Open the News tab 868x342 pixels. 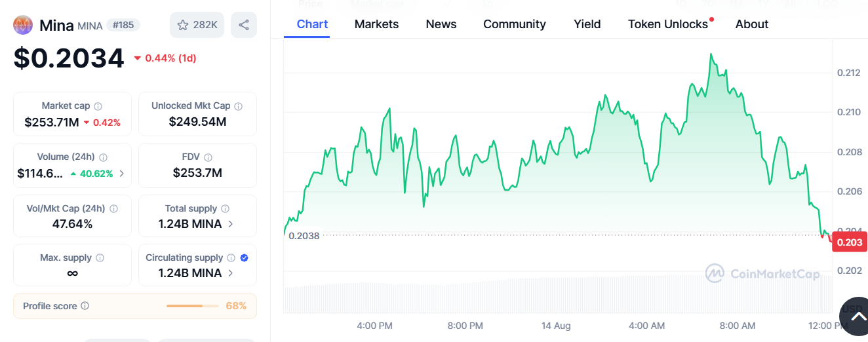click(441, 24)
